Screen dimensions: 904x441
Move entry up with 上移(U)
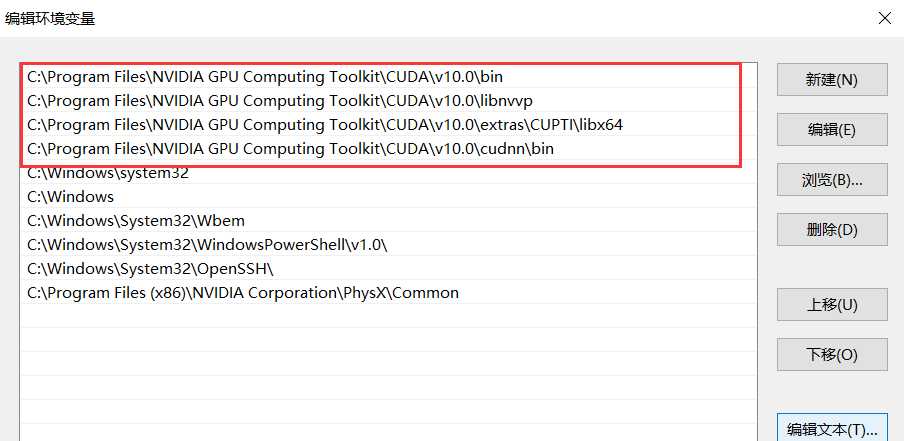point(832,305)
